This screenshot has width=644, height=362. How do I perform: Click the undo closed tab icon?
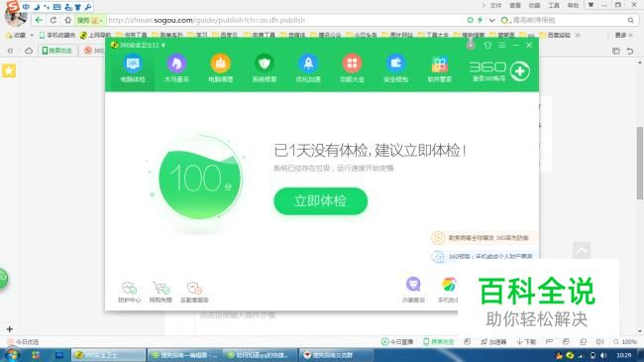630,51
